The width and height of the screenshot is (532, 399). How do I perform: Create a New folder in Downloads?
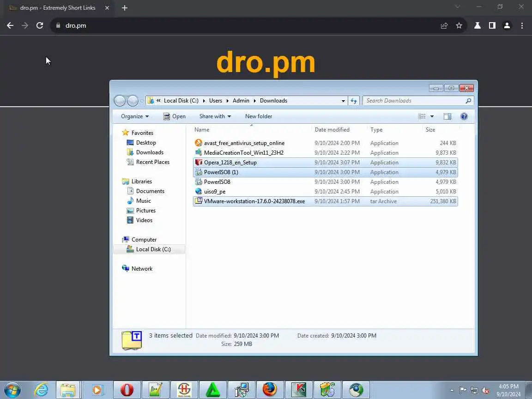pyautogui.click(x=259, y=116)
